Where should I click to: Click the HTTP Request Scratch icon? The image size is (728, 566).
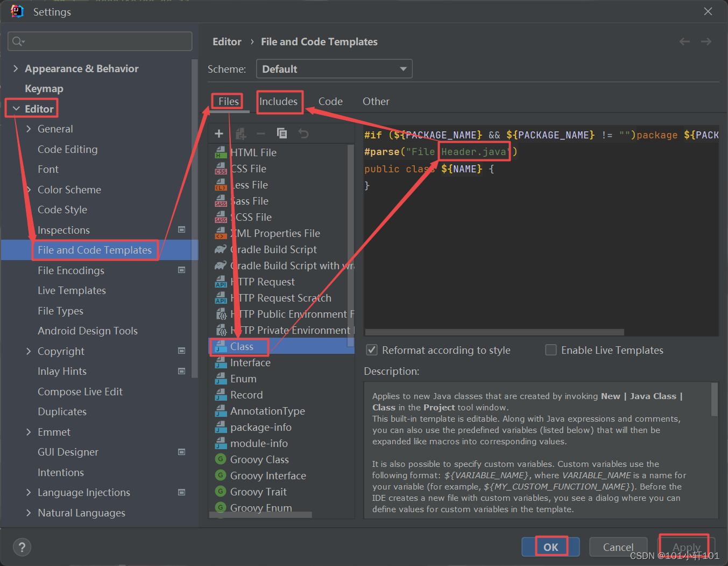click(x=221, y=298)
